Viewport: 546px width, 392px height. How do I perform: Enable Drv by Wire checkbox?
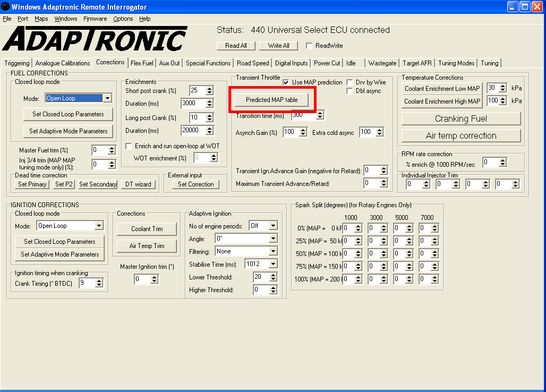[x=350, y=82]
